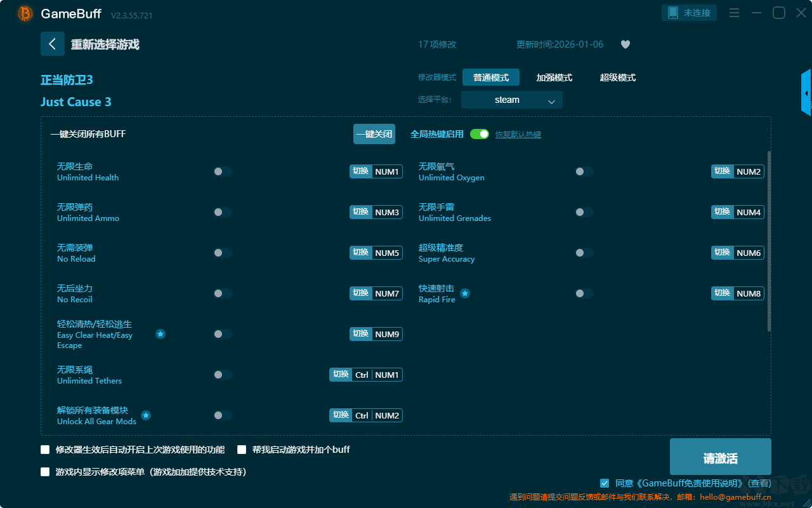Click the phone connection status icon
The image size is (812, 508).
673,13
